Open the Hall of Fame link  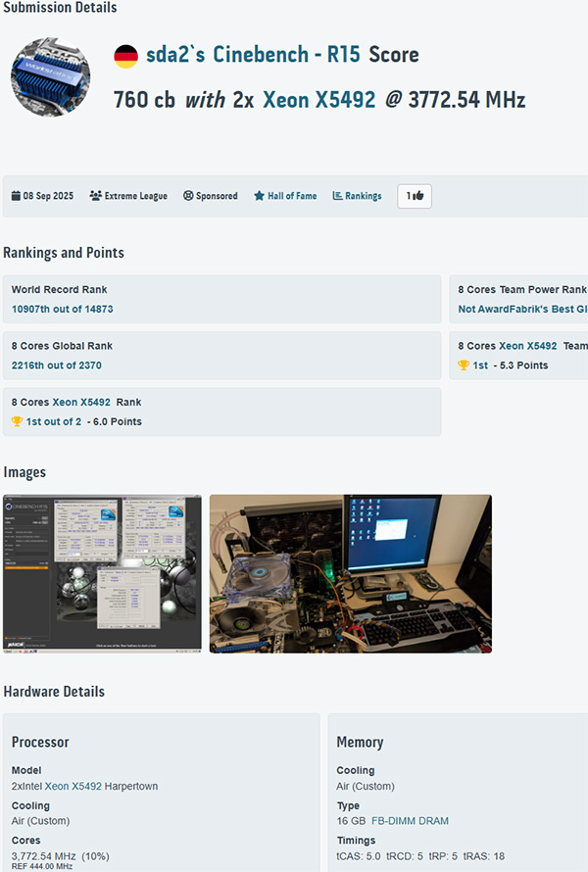click(x=292, y=196)
